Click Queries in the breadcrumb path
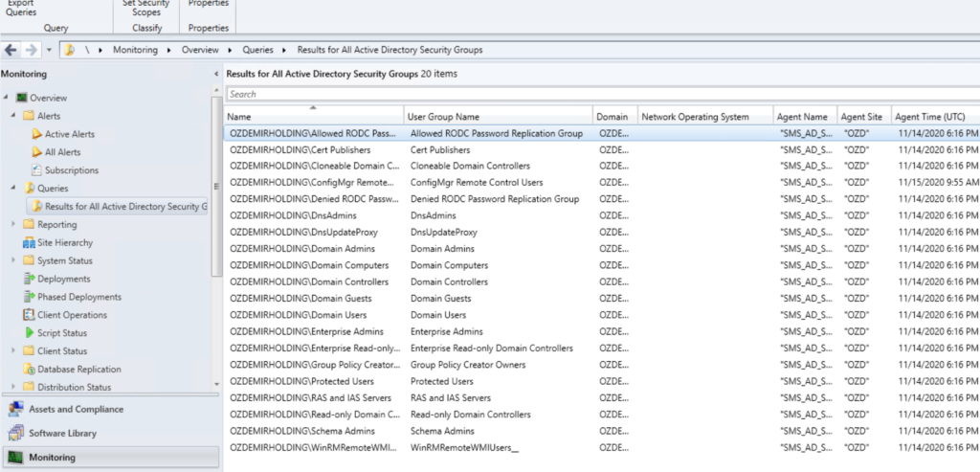Screen dimensions: 980x472 click(257, 50)
